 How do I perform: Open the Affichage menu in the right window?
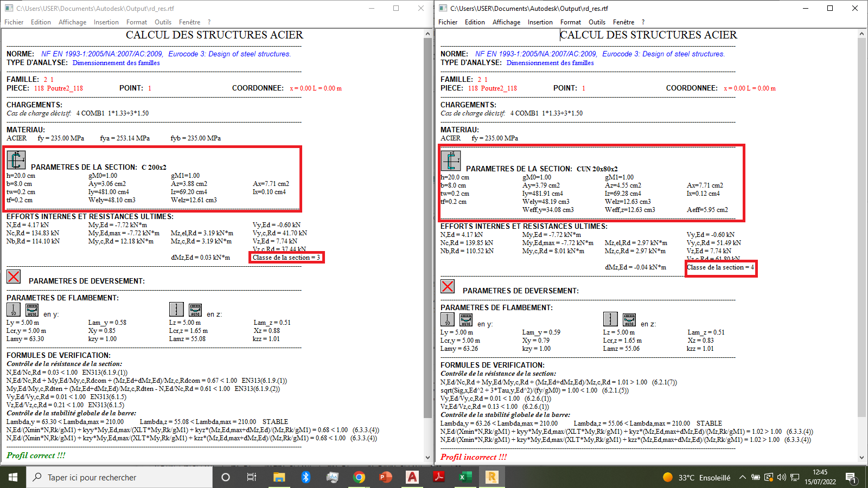click(x=506, y=22)
